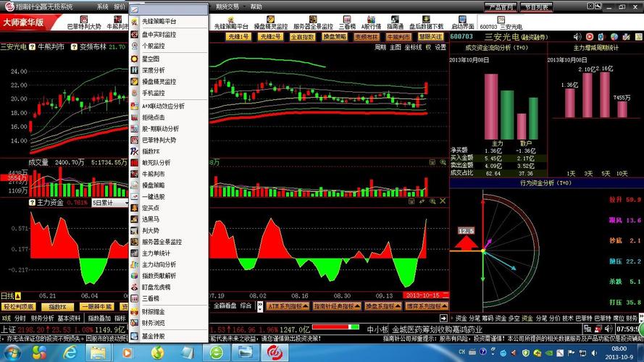Toggle the question mark beside 变频布林
Screen dimensions: 644x362
pos(74,47)
